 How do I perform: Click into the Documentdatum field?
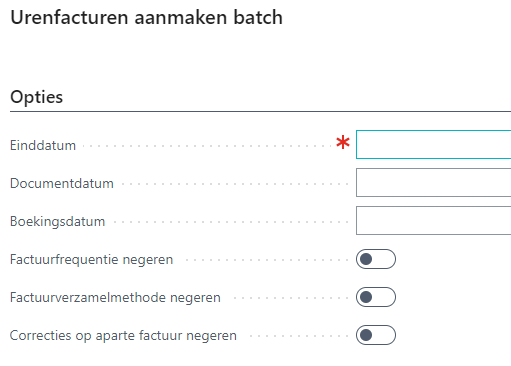point(433,182)
